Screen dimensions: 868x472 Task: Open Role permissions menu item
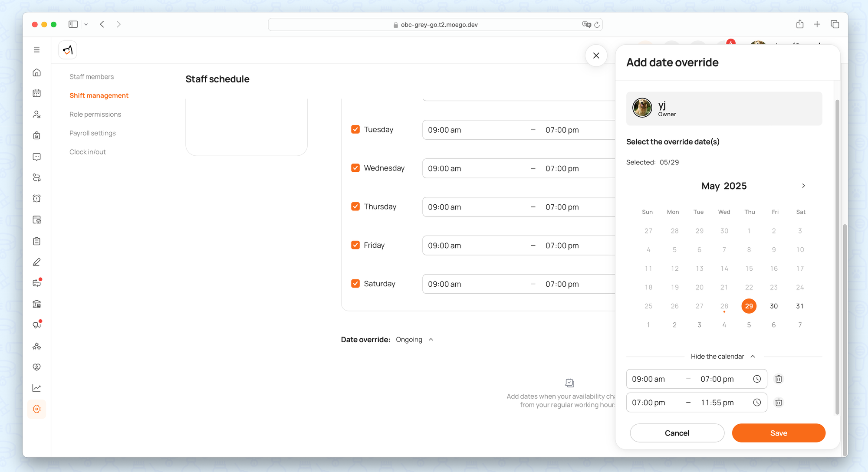(95, 115)
